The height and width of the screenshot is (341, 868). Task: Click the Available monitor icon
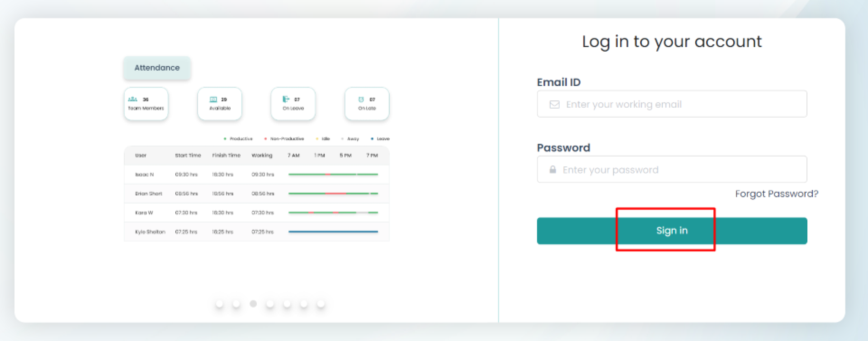pyautogui.click(x=213, y=99)
